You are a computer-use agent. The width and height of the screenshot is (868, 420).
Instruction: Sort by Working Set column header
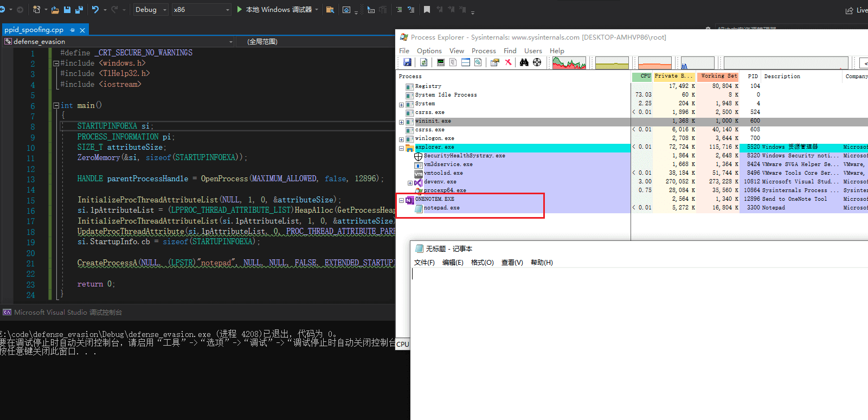718,77
